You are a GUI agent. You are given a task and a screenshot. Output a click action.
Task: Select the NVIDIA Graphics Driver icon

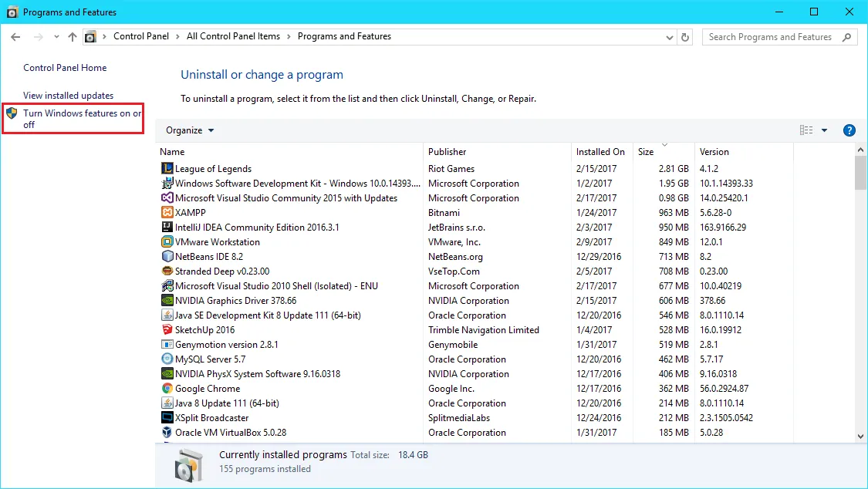pyautogui.click(x=169, y=300)
